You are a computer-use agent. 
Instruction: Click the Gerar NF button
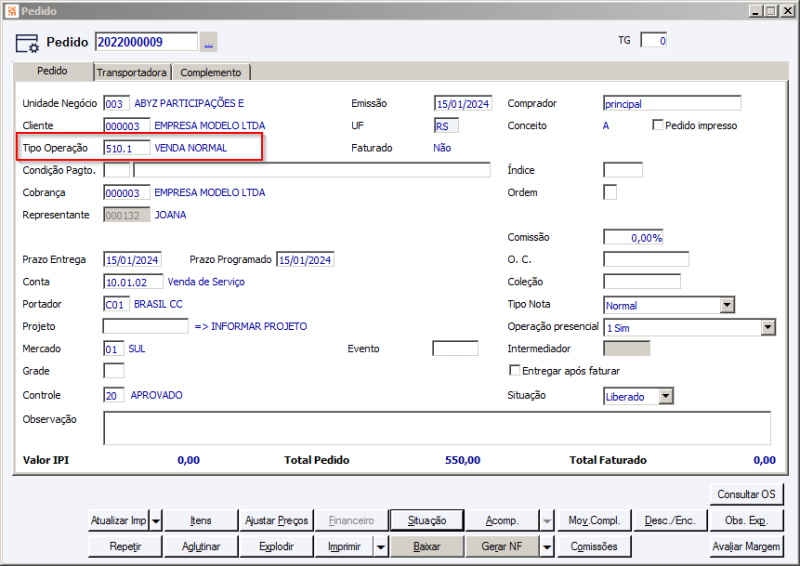(x=503, y=547)
